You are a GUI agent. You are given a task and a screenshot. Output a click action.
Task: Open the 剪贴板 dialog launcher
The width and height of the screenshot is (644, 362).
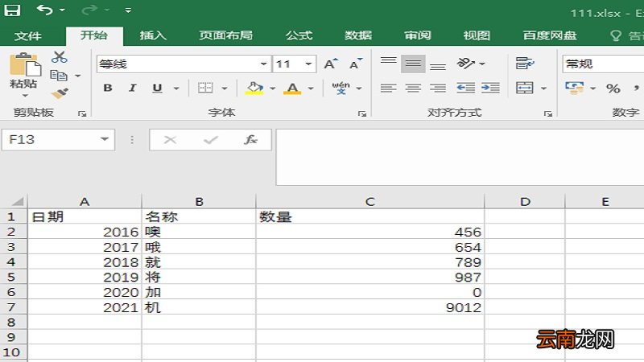tap(82, 113)
